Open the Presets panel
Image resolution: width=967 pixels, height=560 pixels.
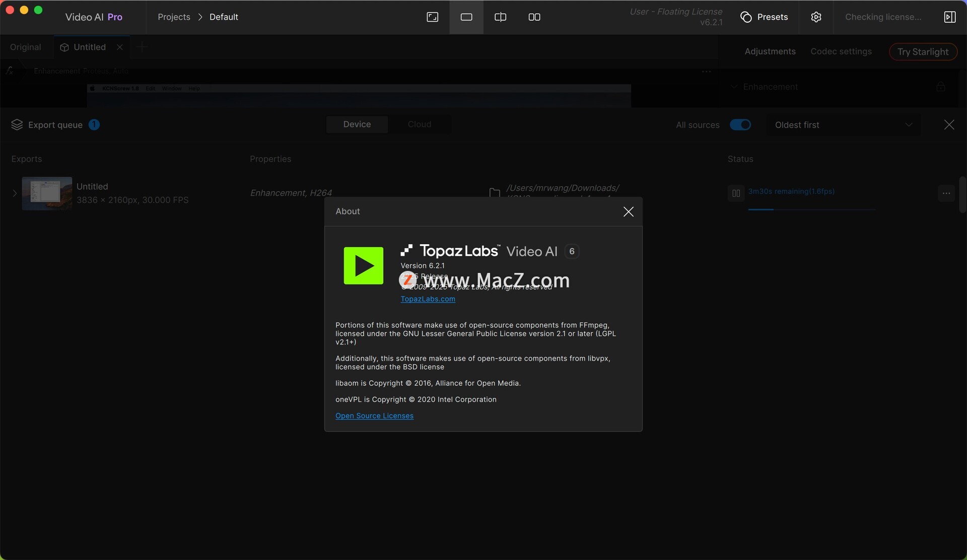click(x=764, y=17)
